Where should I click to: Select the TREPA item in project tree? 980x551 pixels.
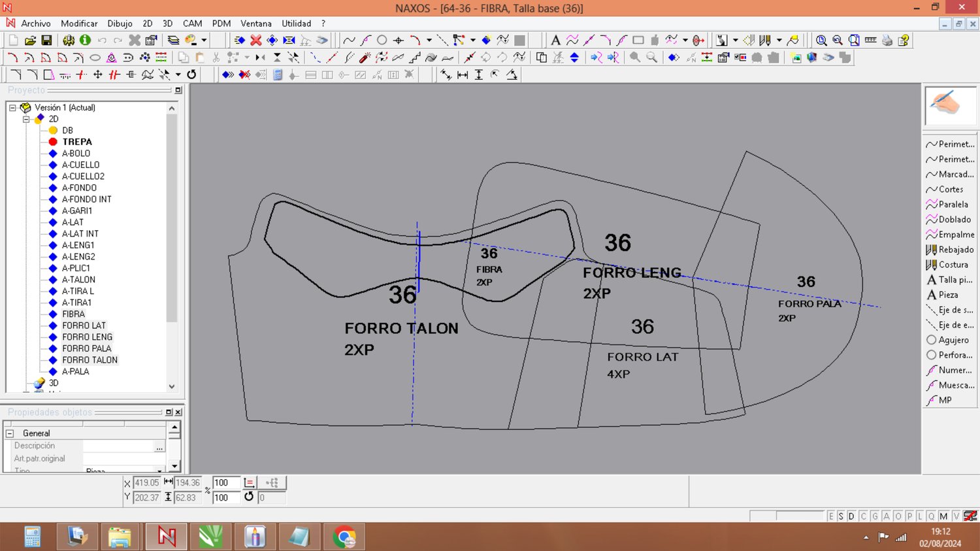(77, 142)
